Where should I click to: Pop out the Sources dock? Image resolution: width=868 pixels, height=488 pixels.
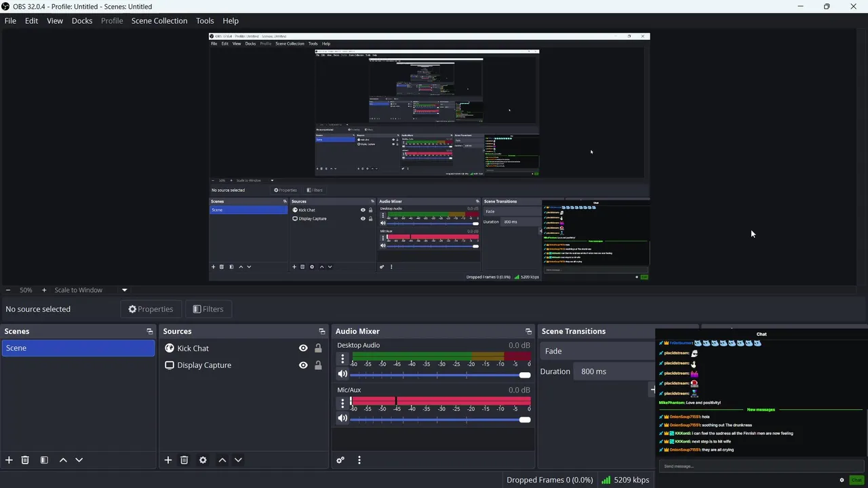(x=322, y=331)
